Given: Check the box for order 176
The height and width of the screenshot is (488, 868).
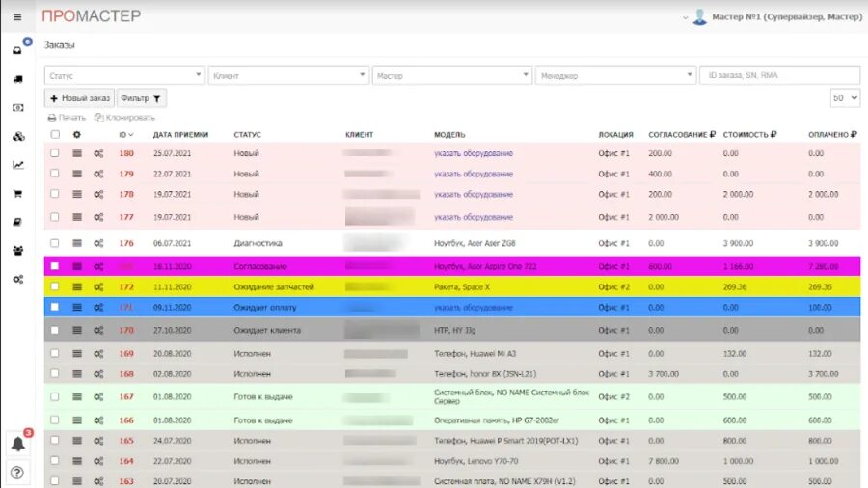Looking at the screenshot, I should [x=55, y=243].
